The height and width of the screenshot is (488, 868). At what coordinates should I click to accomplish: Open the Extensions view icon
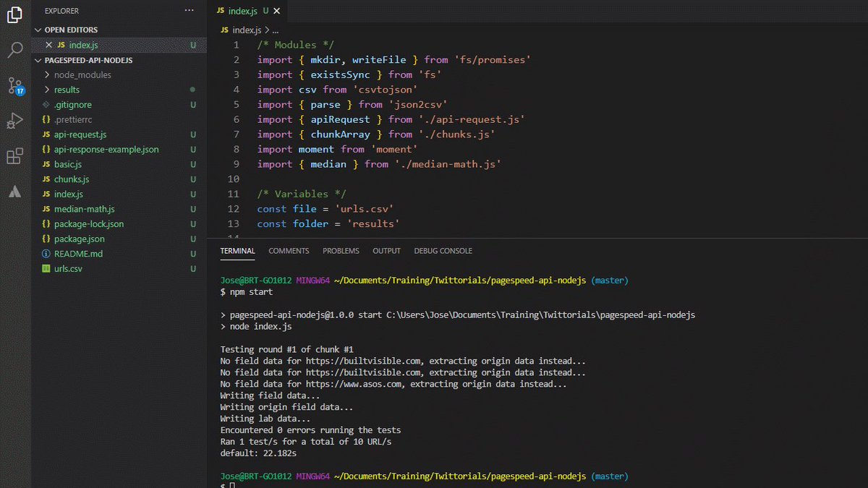pos(15,156)
